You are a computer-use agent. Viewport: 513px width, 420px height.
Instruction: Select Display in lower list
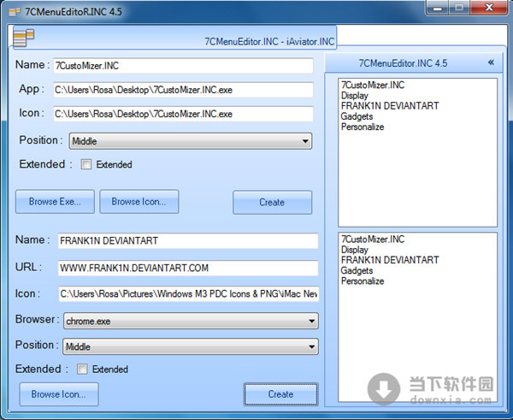pos(355,250)
